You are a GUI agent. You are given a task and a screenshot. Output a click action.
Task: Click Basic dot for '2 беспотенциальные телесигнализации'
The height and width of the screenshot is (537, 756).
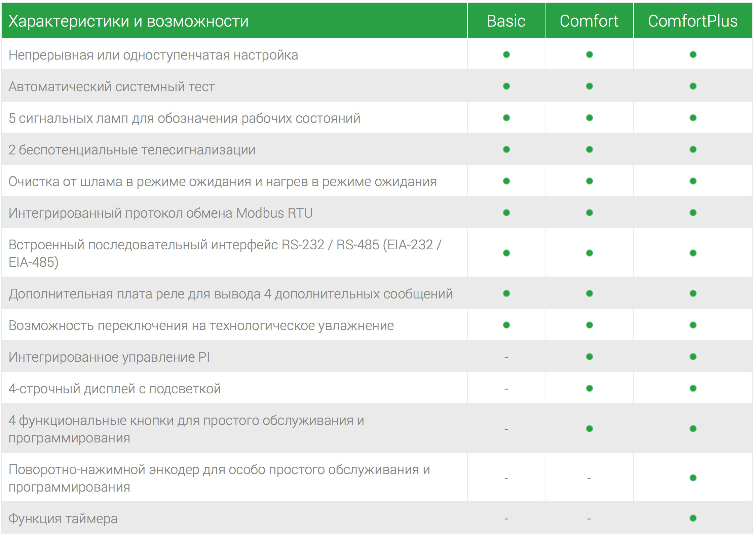coord(506,149)
